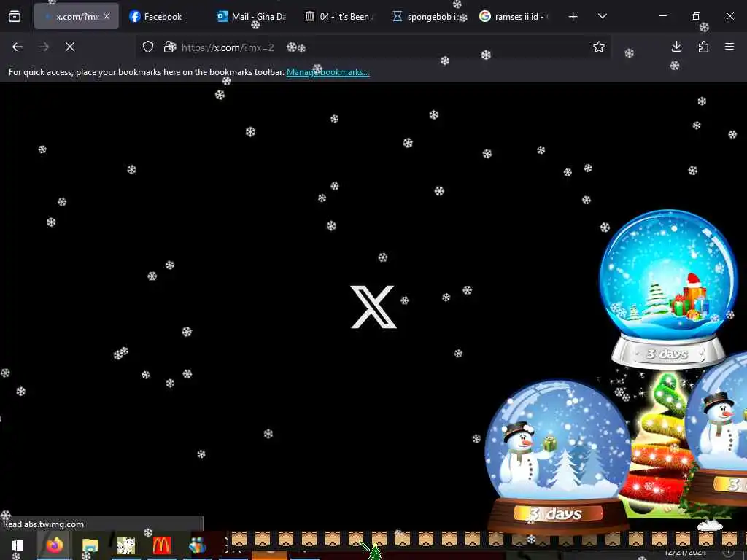Click the taskbar date display
The height and width of the screenshot is (560, 747).
[686, 553]
